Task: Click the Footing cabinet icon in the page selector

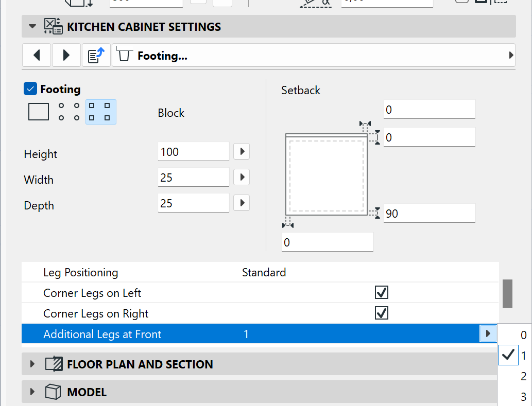Action: point(124,55)
